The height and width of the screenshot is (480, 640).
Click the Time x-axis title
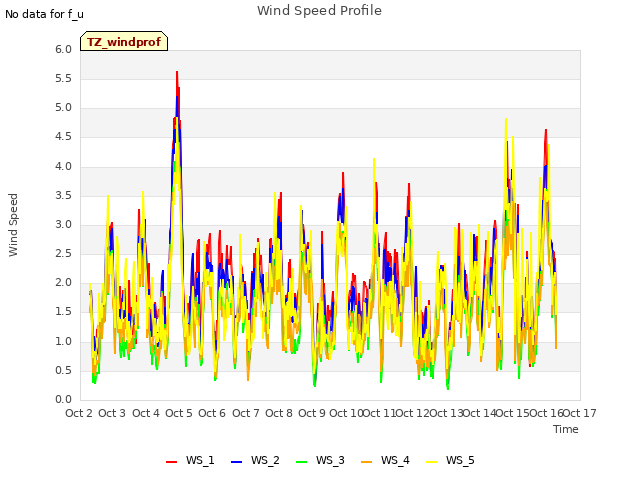pos(566,429)
